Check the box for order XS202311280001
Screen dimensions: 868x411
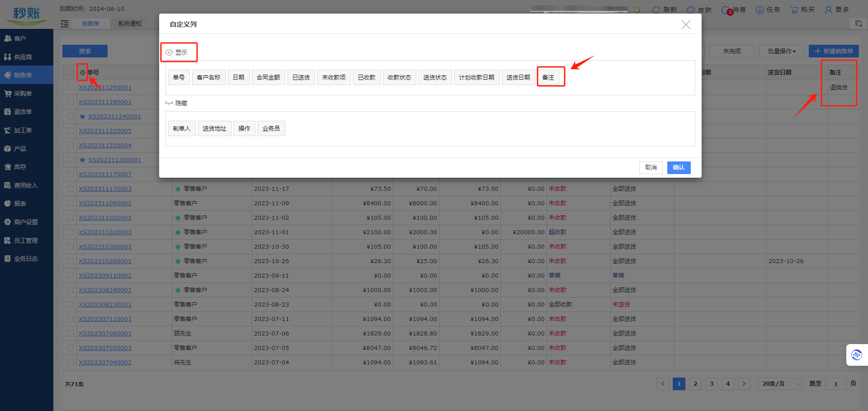click(71, 102)
